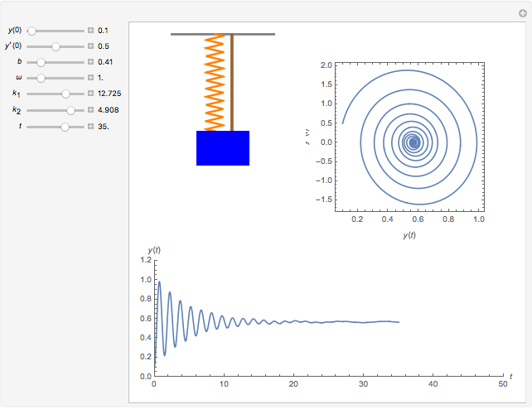Click the center of the phase spiral plot
Viewport: 532px width, 409px height.
pyautogui.click(x=413, y=142)
